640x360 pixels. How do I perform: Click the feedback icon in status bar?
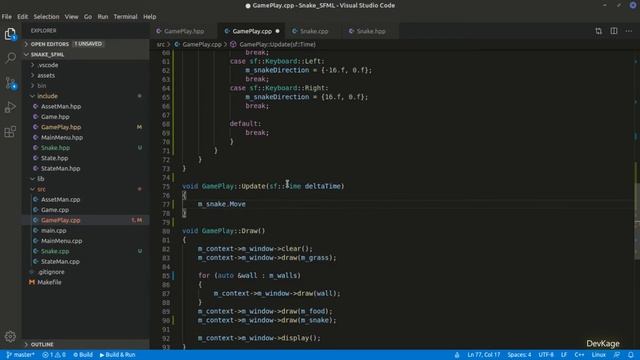(x=617, y=355)
